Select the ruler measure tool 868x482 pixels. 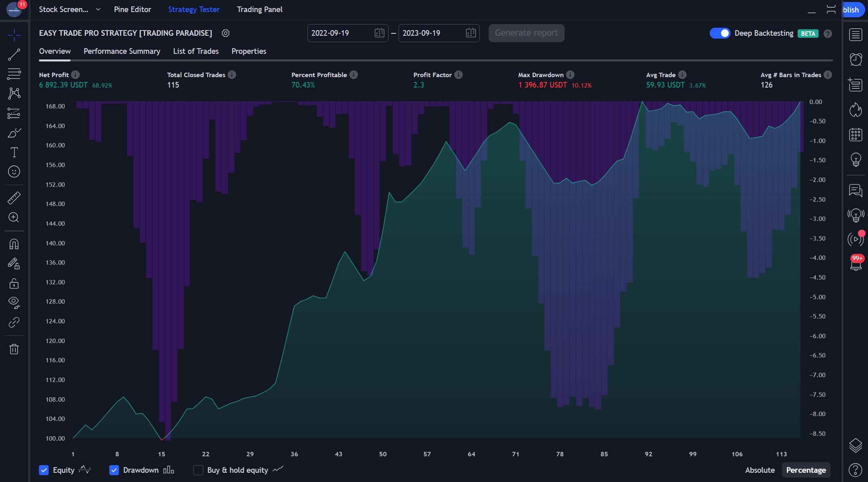(x=14, y=198)
